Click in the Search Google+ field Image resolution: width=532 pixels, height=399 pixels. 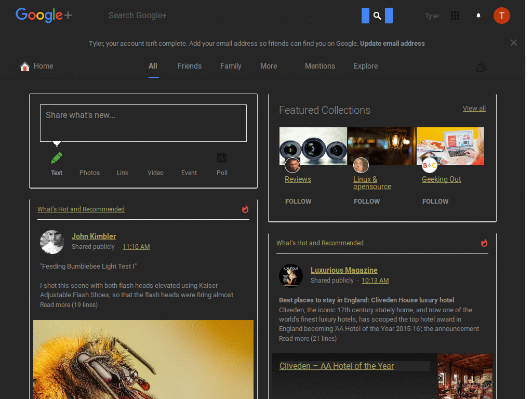(x=232, y=16)
